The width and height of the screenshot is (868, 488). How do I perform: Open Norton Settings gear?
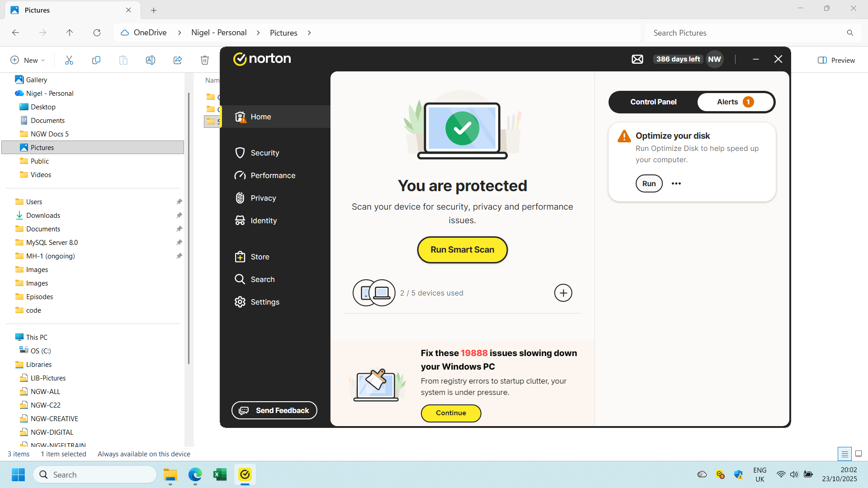click(x=264, y=302)
